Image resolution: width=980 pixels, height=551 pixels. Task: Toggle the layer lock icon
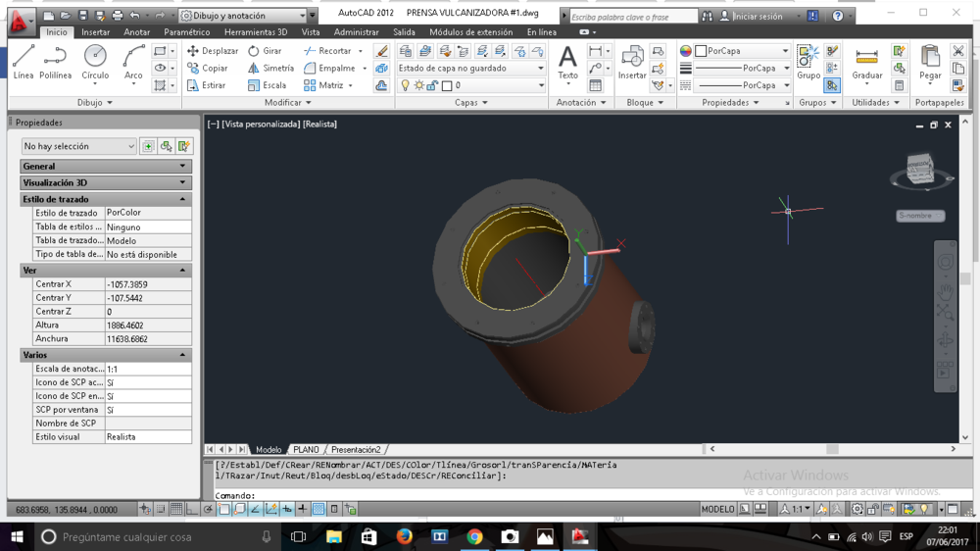[432, 86]
